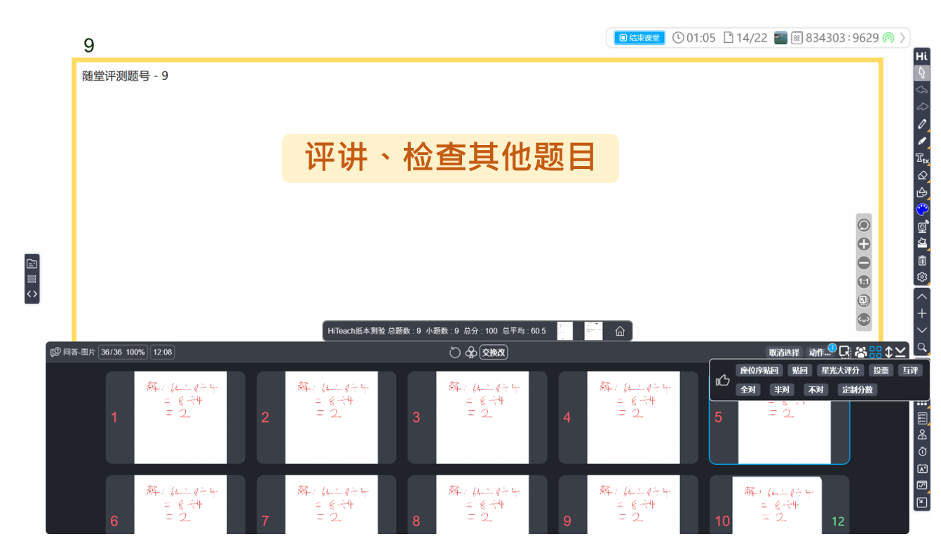Click the 结束课堂 button

pyautogui.click(x=639, y=38)
